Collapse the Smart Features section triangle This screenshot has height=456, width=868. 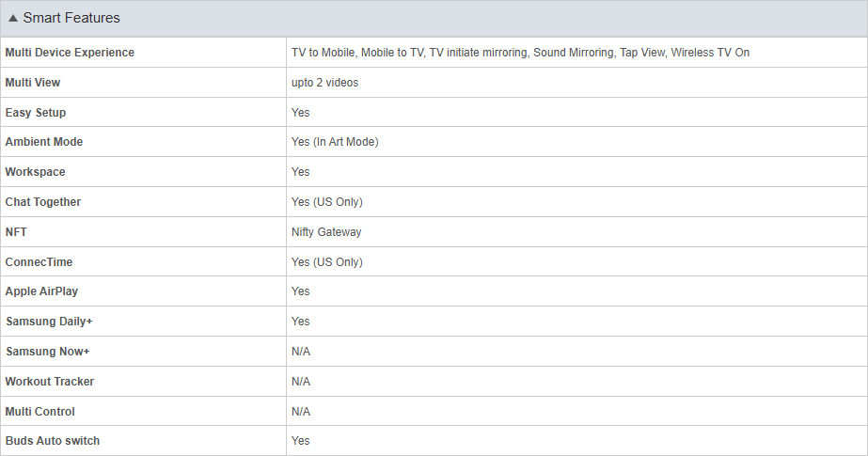click(x=13, y=18)
